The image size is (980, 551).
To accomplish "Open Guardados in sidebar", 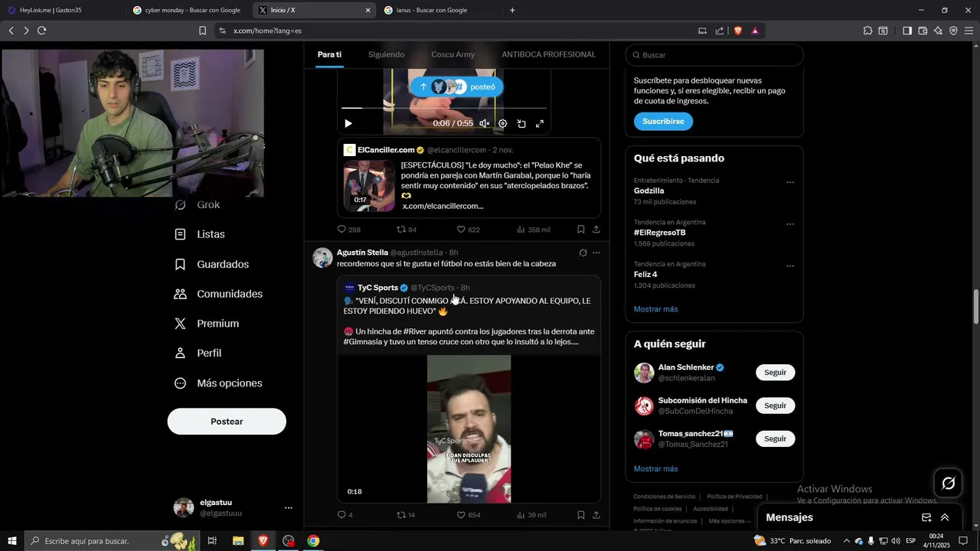I will tap(212, 264).
